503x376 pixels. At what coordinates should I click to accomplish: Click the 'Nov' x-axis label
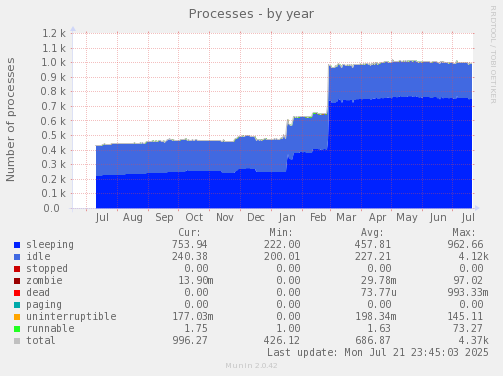coord(225,218)
